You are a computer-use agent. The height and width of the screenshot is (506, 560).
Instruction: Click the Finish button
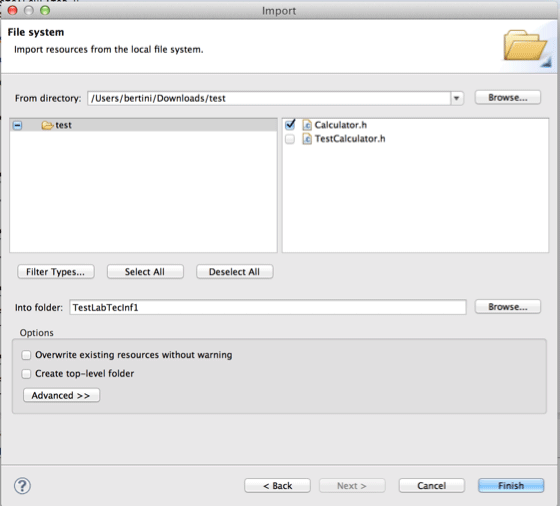(x=511, y=486)
